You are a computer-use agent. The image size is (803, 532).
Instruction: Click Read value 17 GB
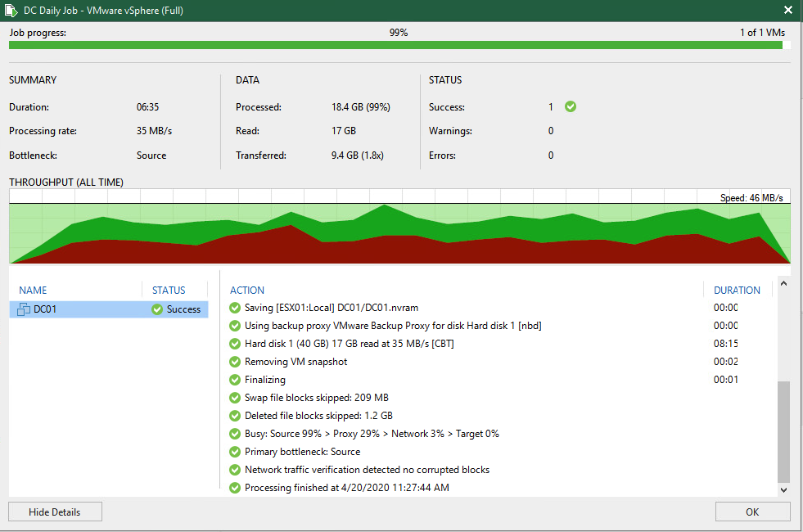point(344,131)
